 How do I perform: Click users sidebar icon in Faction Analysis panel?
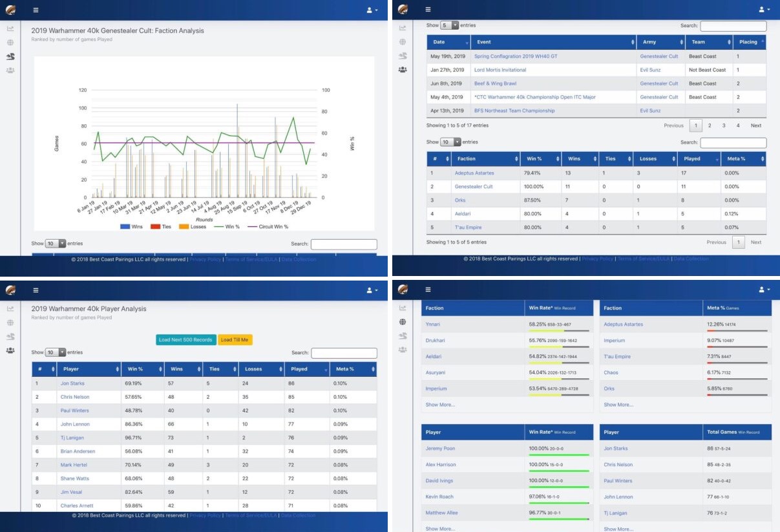pyautogui.click(x=10, y=70)
